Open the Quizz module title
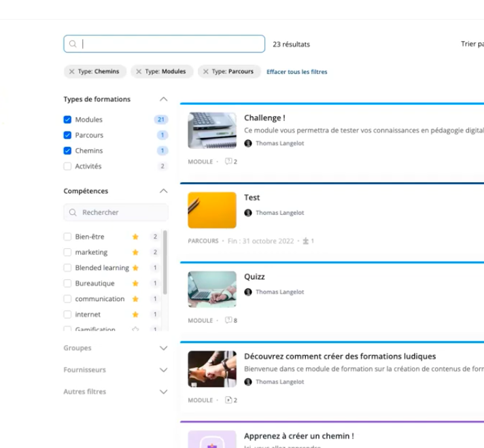The image size is (484, 448). 254,277
